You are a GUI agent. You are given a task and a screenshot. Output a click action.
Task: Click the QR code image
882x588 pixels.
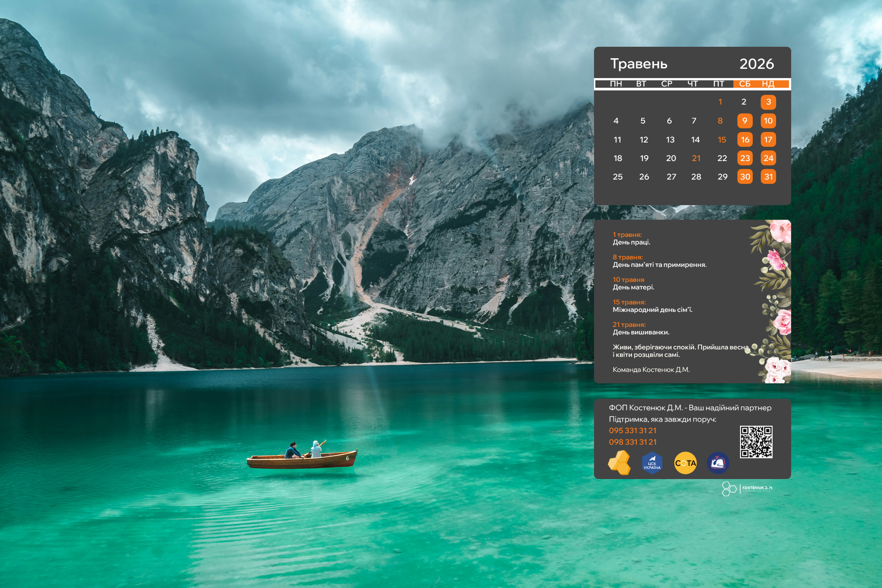(756, 442)
